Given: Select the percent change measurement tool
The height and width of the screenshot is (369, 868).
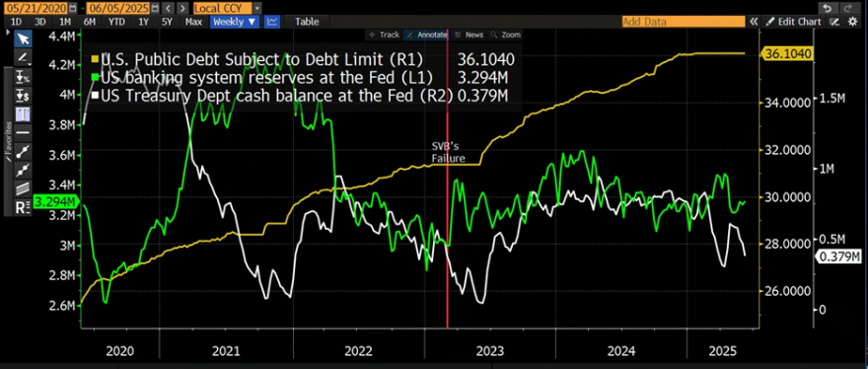Looking at the screenshot, I should click(x=23, y=76).
